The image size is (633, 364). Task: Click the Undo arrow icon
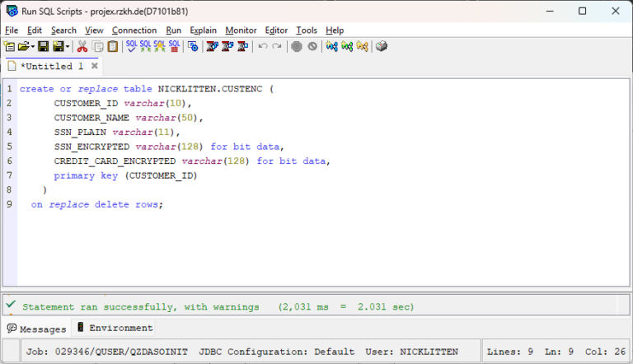pos(263,46)
